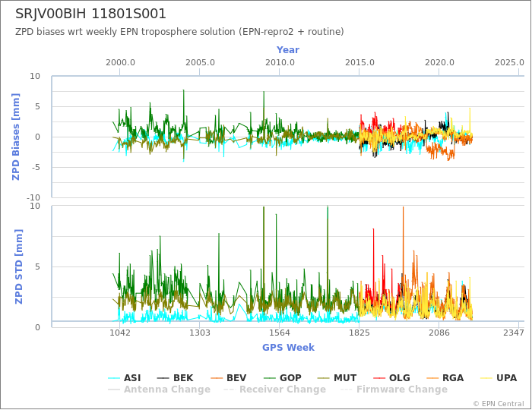Toggle the BEV series legend entry
The image size is (532, 410).
228,378
